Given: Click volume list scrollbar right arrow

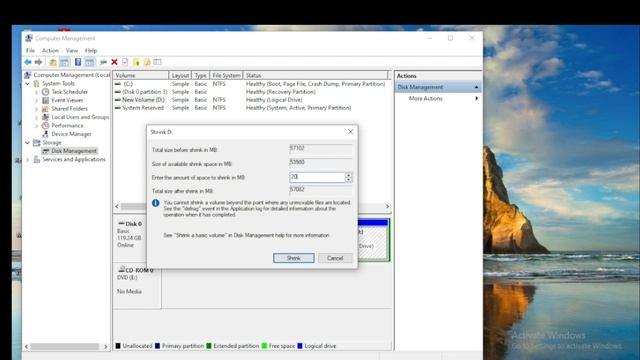Looking at the screenshot, I should [387, 207].
